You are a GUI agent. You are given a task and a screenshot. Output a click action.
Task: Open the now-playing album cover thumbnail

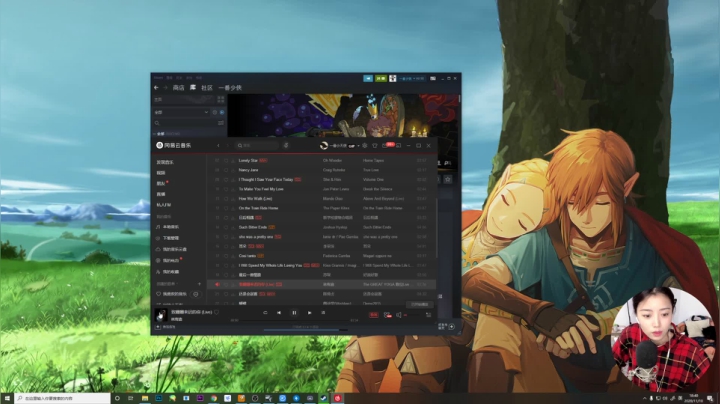click(161, 315)
